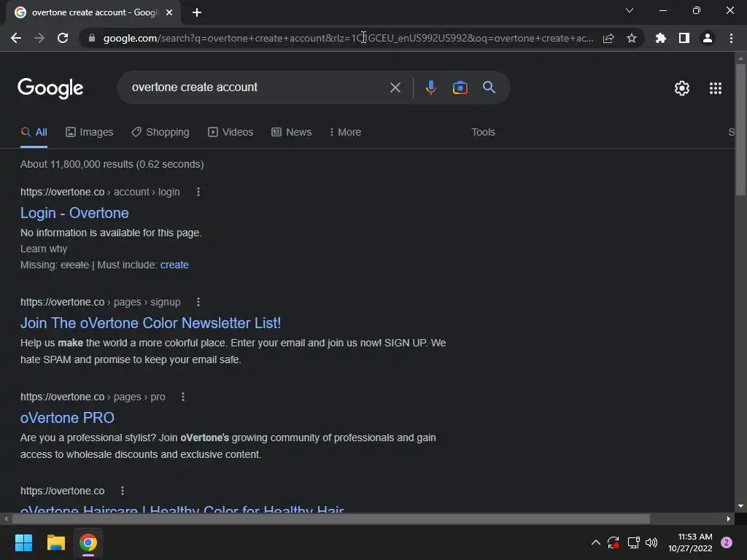Open File Explorer from taskbar

(x=55, y=542)
